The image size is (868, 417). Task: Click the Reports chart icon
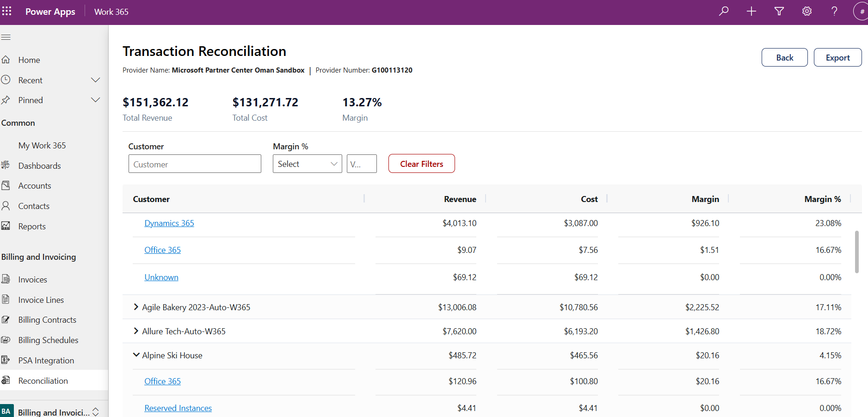tap(6, 226)
